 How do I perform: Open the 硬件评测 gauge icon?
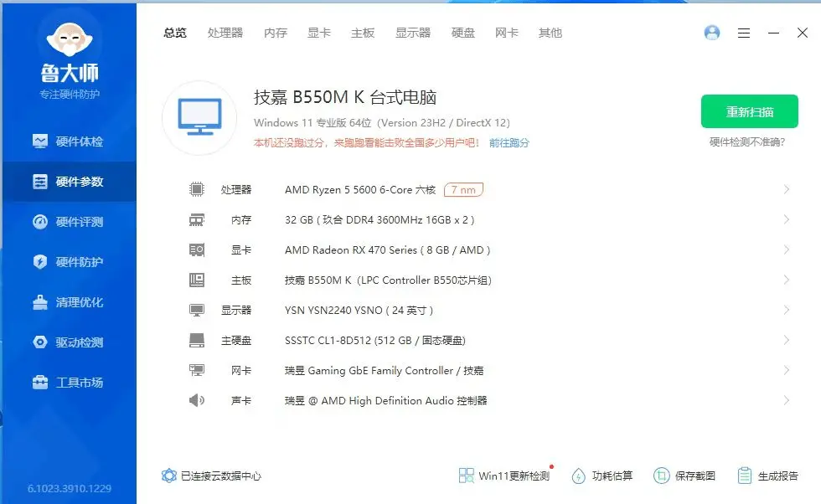(40, 222)
